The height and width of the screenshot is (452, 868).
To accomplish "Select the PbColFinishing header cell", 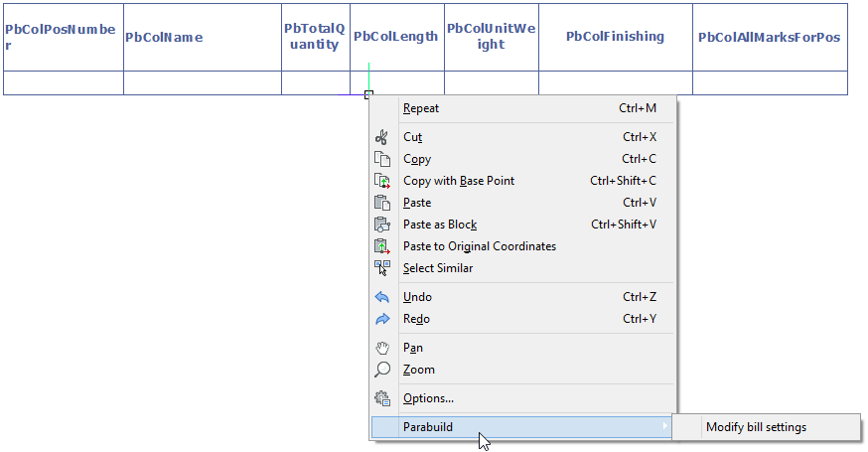I will 615,38.
